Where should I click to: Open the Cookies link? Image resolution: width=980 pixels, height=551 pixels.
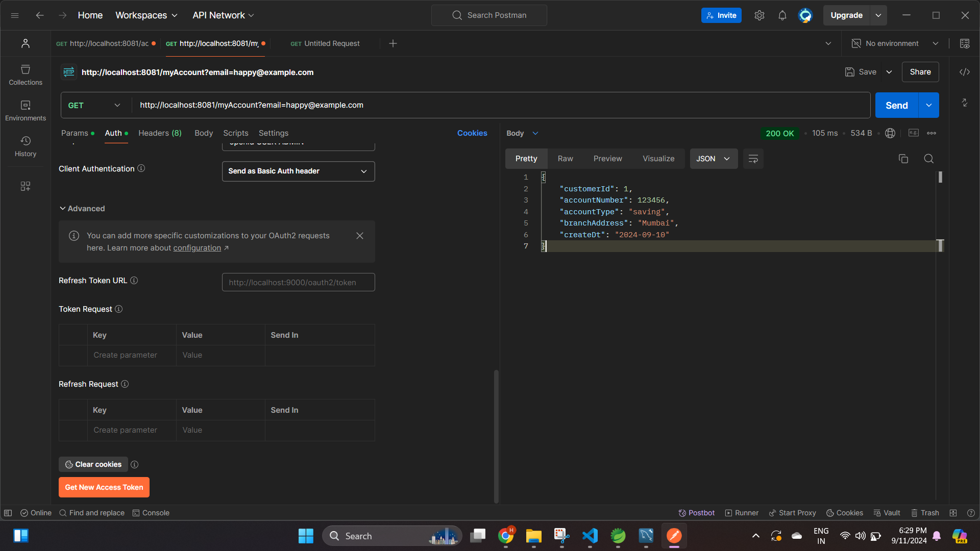coord(472,133)
